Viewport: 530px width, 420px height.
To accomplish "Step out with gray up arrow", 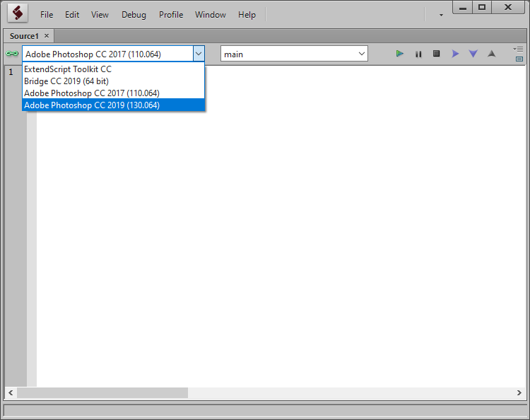I will click(x=492, y=54).
